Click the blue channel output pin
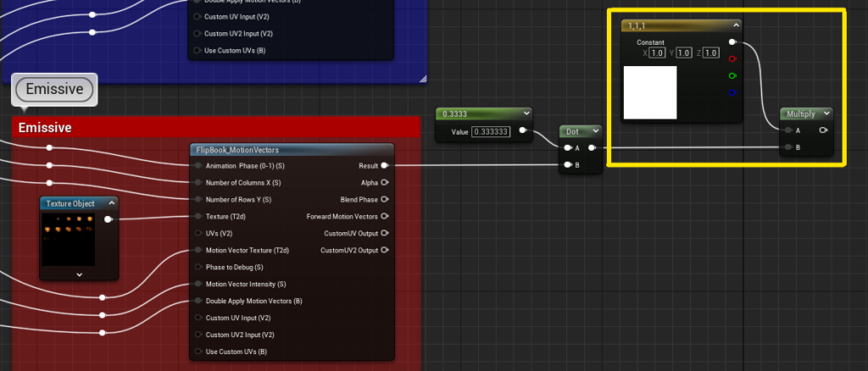 pyautogui.click(x=732, y=92)
